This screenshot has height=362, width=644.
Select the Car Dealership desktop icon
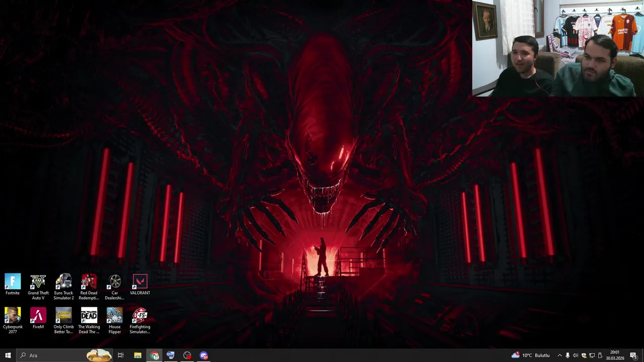(114, 287)
